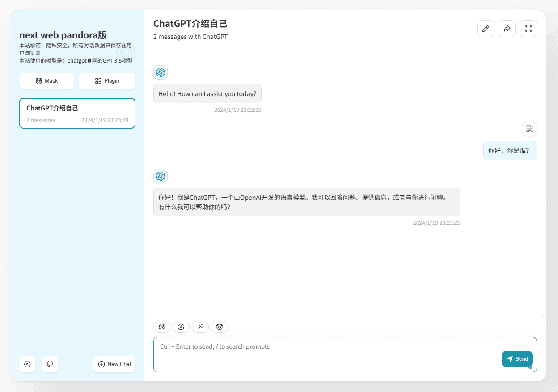Start a New Chat
The height and width of the screenshot is (392, 558).
[114, 364]
